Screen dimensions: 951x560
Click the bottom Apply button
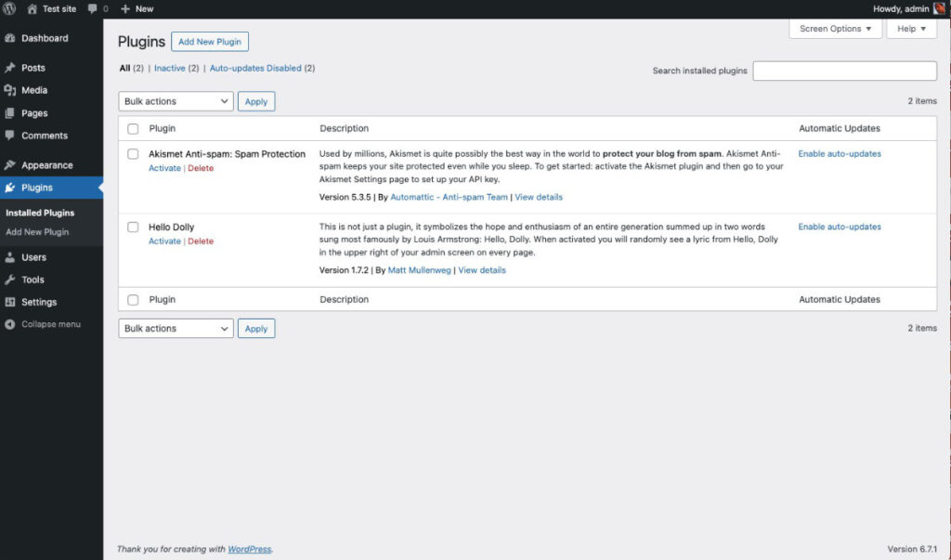256,328
